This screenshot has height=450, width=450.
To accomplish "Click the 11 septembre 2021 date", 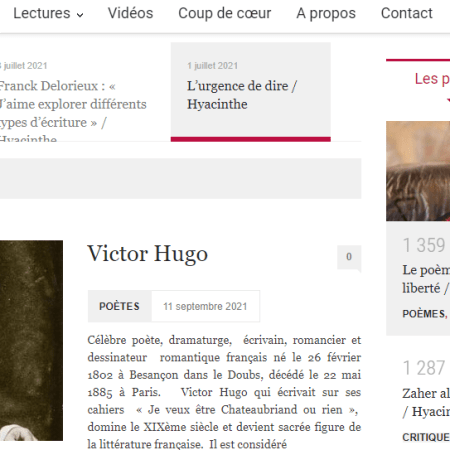I will (205, 306).
